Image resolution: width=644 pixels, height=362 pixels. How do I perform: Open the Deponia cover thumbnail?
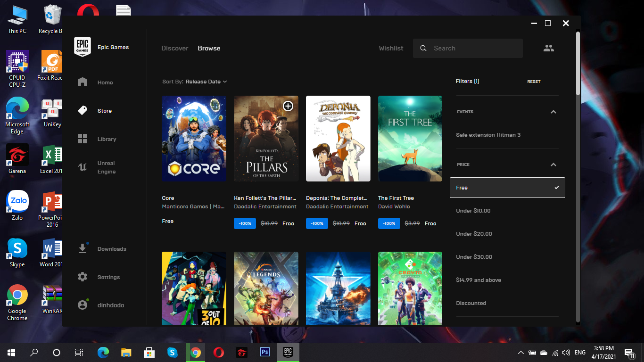338,139
